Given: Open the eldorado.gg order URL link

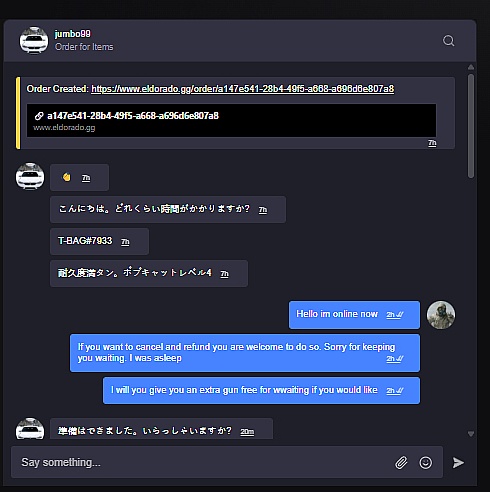Looking at the screenshot, I should (242, 89).
